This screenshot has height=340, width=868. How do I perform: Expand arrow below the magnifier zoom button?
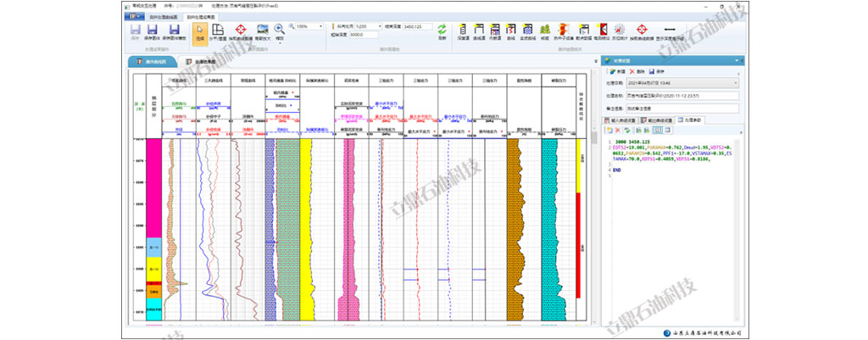point(280,42)
